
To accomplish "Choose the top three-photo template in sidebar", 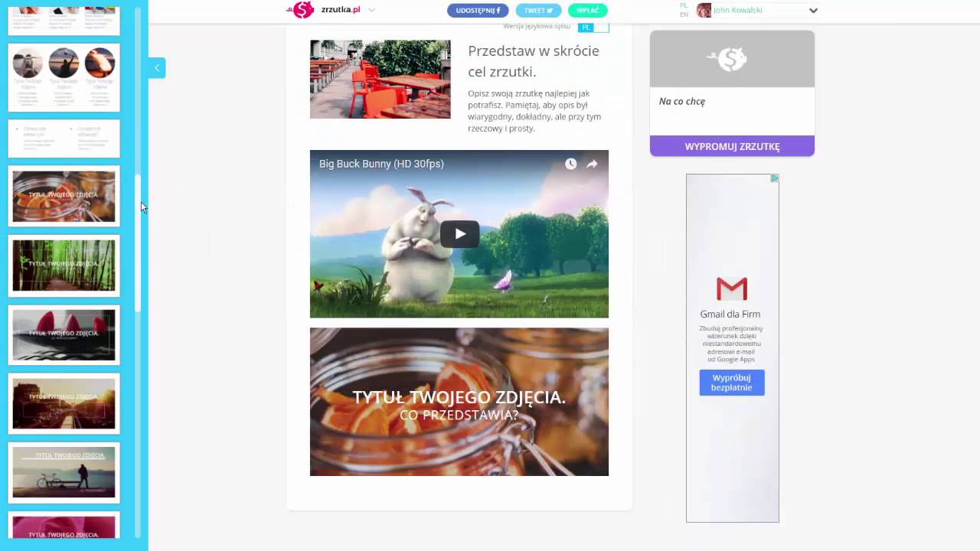I will click(x=64, y=21).
